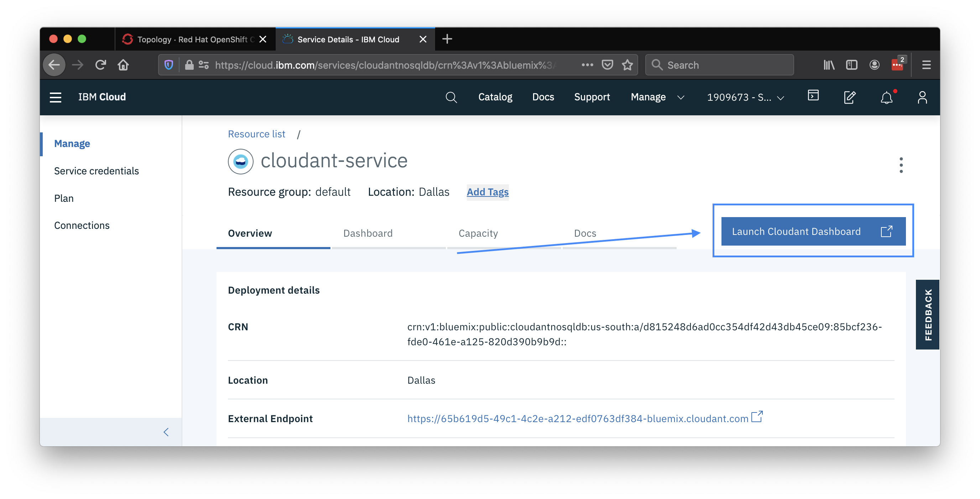Viewport: 980px width, 499px height.
Task: Select the Overview tab
Action: coord(273,233)
